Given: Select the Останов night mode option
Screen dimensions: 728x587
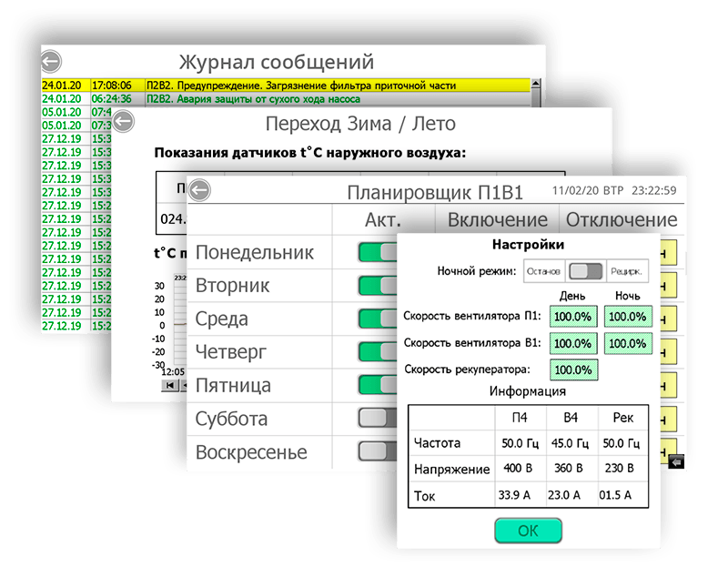Looking at the screenshot, I should coord(544,271).
